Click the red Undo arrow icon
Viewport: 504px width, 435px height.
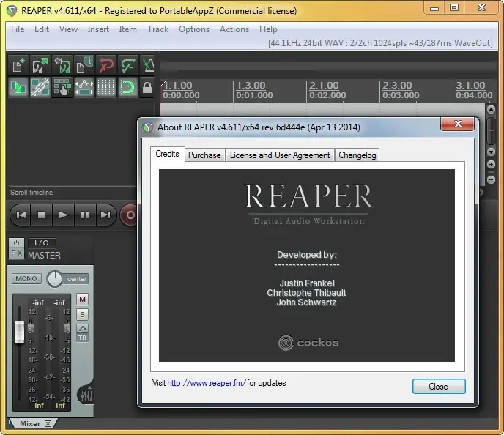pyautogui.click(x=105, y=65)
